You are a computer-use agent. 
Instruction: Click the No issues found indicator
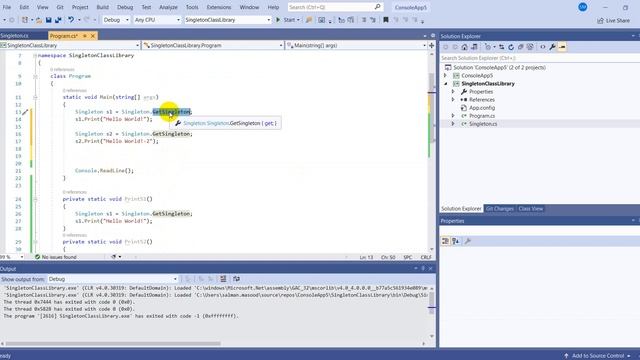coord(56,257)
